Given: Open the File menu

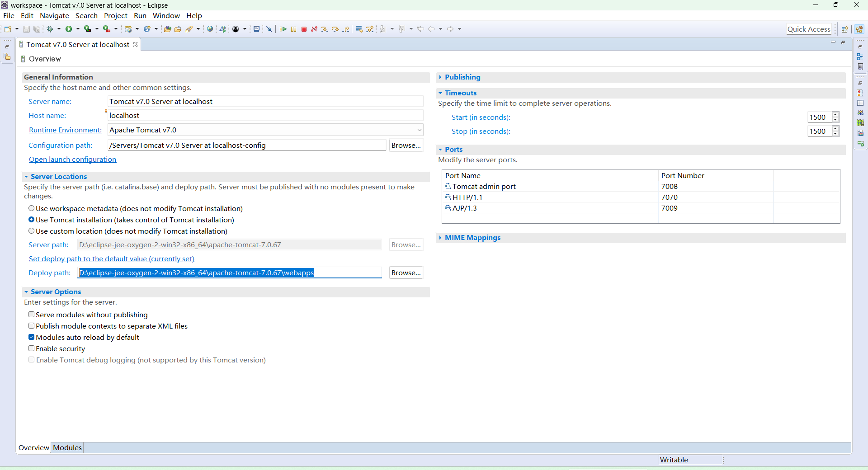Looking at the screenshot, I should (x=9, y=15).
